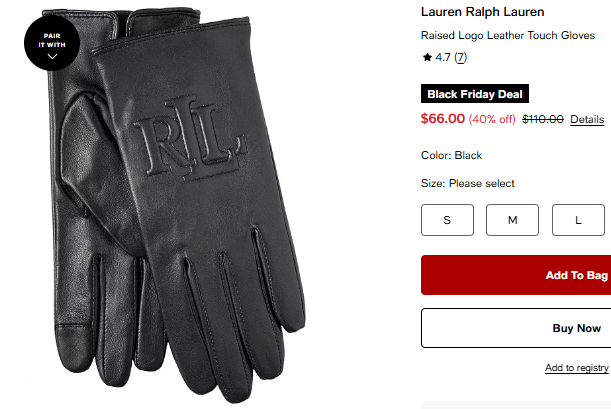Choose size M
This screenshot has width=611, height=409.
512,220
